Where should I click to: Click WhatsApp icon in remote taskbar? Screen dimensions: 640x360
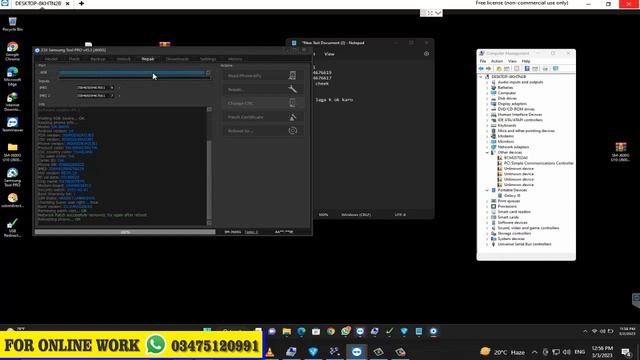tap(345, 331)
